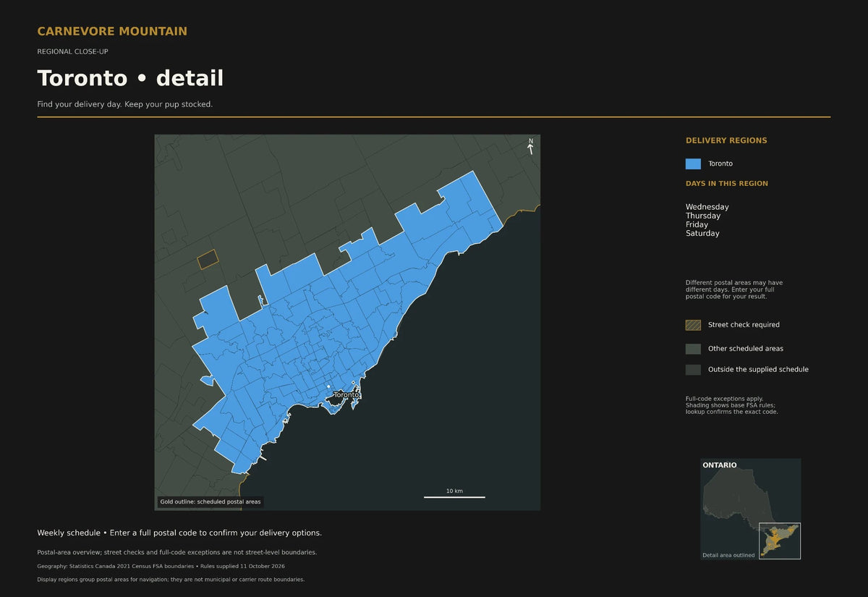This screenshot has height=597, width=868.
Task: Click the detail area outline box in inset
Action: click(x=780, y=541)
